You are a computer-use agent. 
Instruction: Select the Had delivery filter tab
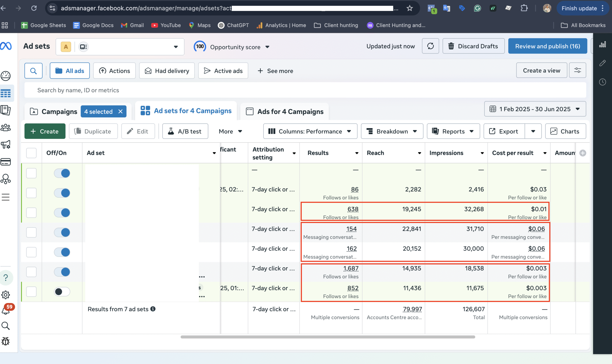pyautogui.click(x=167, y=71)
